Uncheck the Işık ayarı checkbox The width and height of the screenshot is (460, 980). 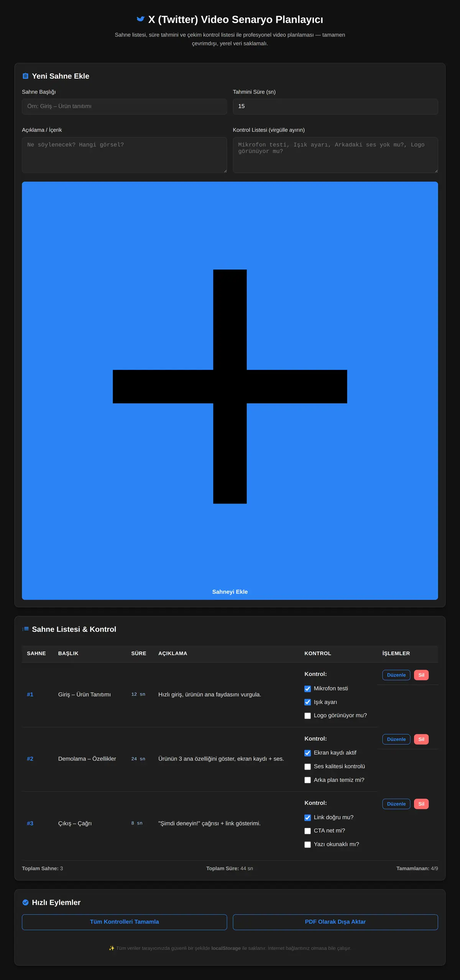[x=307, y=702]
